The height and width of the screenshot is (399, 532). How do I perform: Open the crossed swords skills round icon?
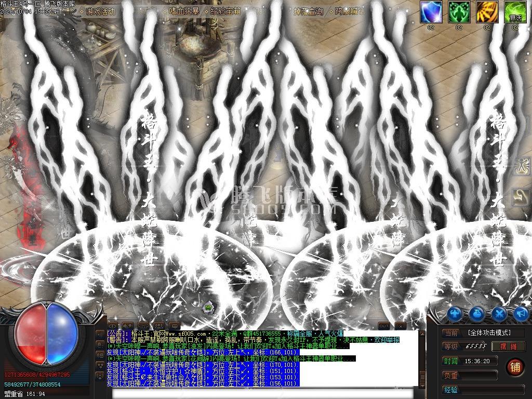pos(499,314)
